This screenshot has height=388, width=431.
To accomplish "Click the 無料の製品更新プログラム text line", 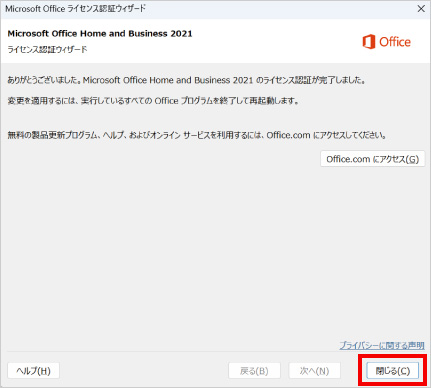I will [197, 135].
